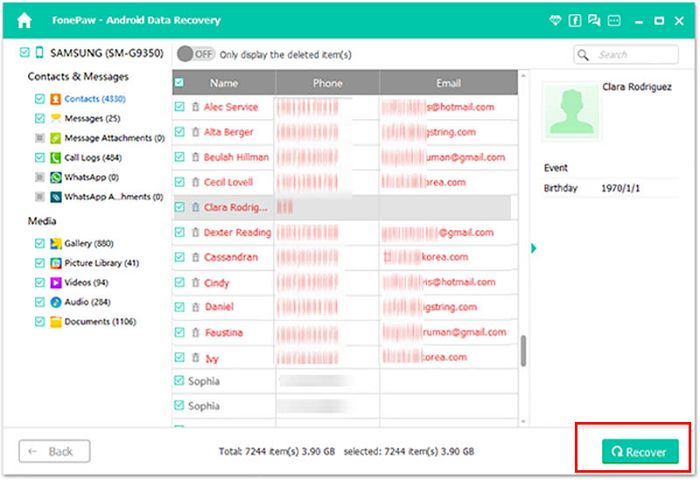Image resolution: width=700 pixels, height=480 pixels.
Task: Toggle select-all checkbox in table header
Action: coord(179,83)
